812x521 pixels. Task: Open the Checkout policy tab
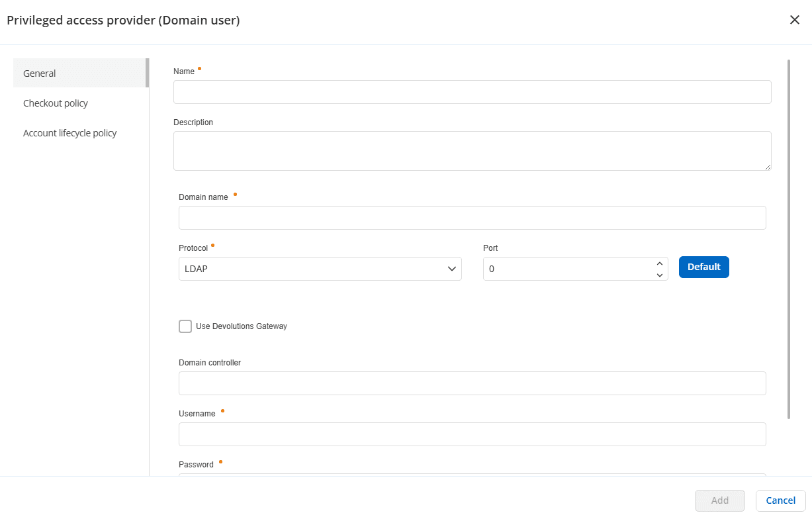[56, 103]
